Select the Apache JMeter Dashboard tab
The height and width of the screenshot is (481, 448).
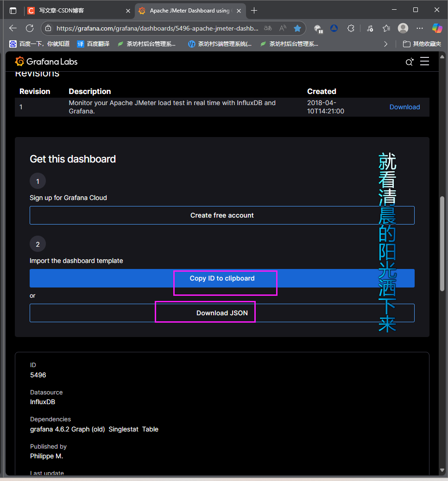click(x=190, y=11)
